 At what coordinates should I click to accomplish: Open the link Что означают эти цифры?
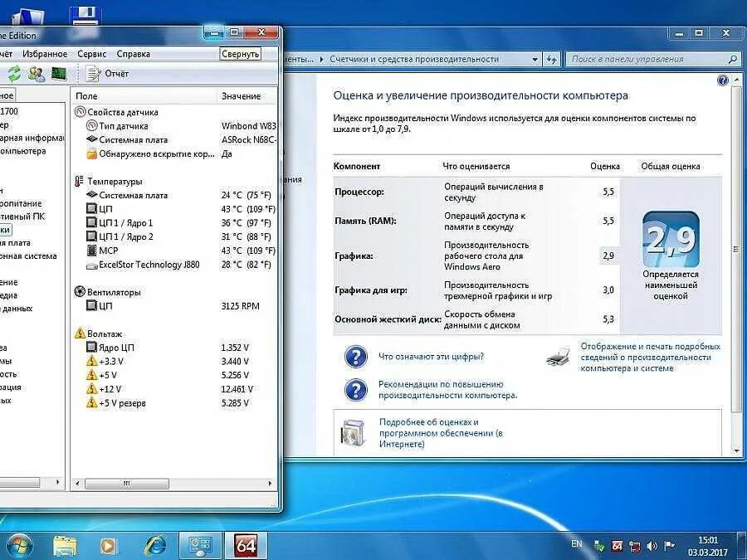[431, 356]
